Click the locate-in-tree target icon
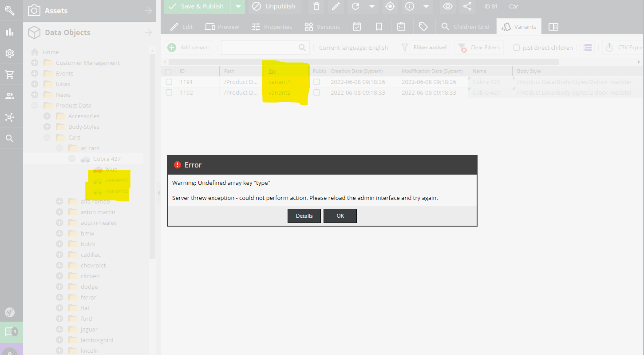The height and width of the screenshot is (355, 644). (390, 6)
